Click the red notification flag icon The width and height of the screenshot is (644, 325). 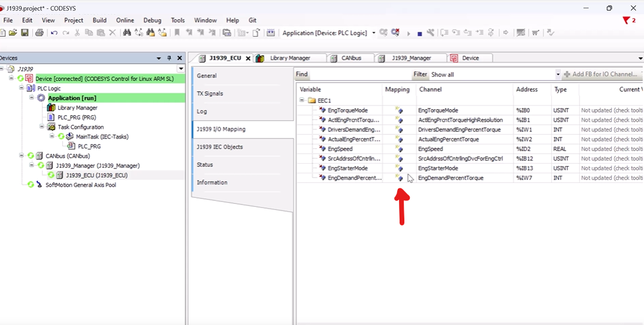(x=627, y=20)
